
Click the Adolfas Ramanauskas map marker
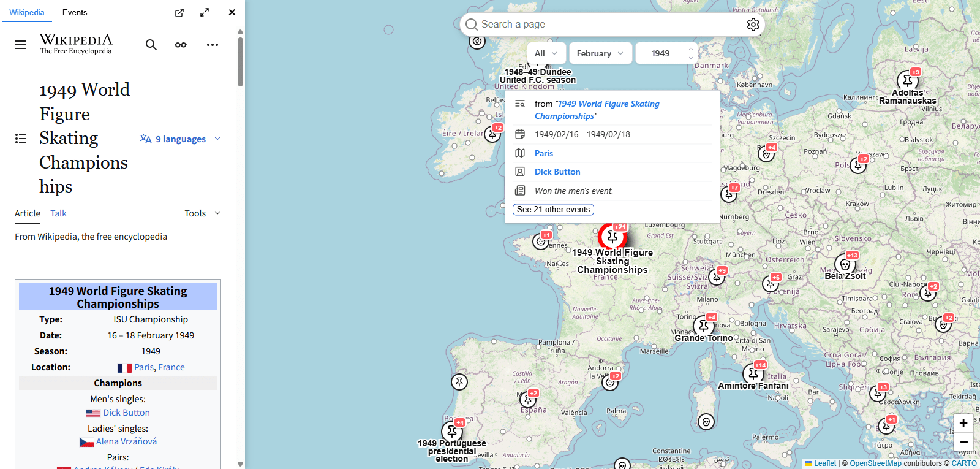click(907, 80)
